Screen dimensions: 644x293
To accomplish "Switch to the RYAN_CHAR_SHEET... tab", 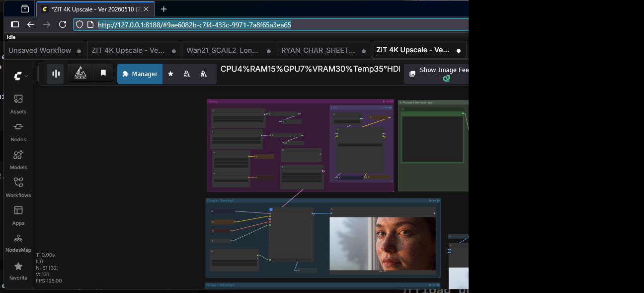I will [324, 50].
